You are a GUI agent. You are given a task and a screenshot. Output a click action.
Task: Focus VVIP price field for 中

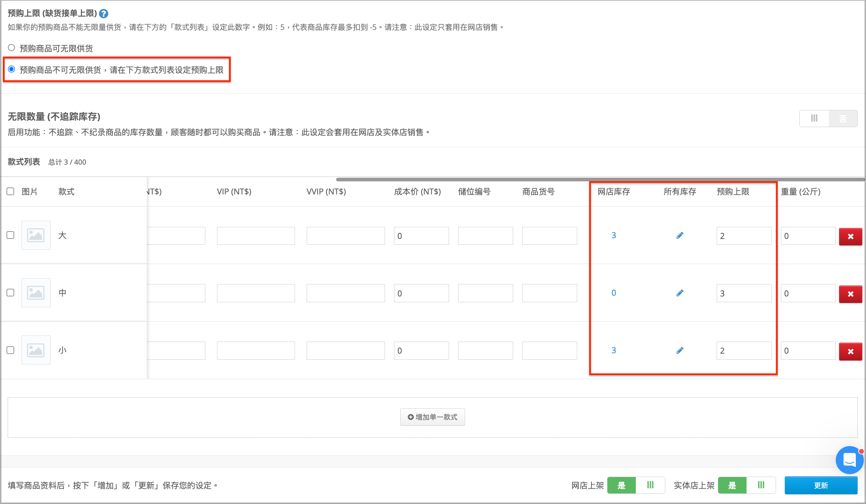[x=346, y=293]
